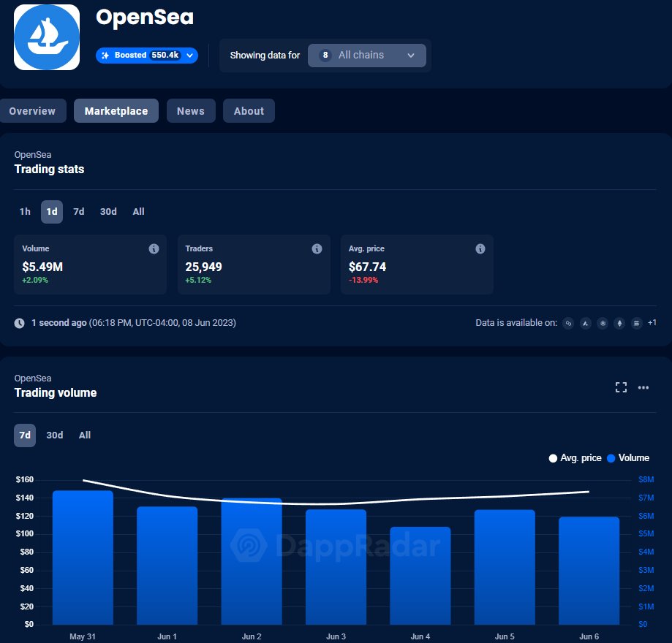Viewport: 672px width, 643px height.
Task: Click the clock icon beside last update time
Action: [19, 323]
